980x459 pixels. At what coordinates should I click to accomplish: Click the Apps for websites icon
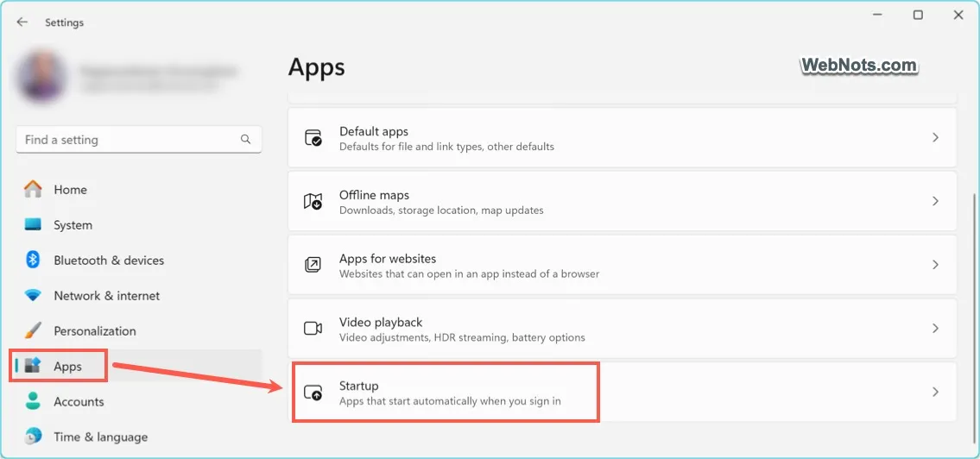coord(313,265)
